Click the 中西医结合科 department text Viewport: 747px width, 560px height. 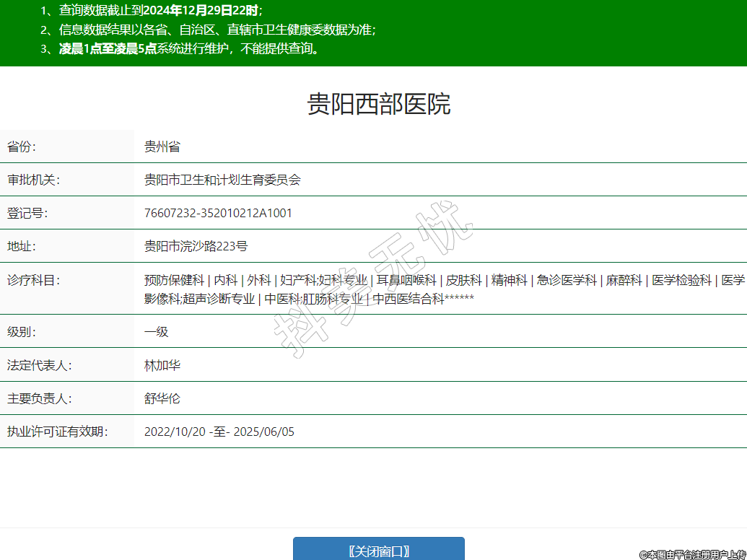click(409, 299)
